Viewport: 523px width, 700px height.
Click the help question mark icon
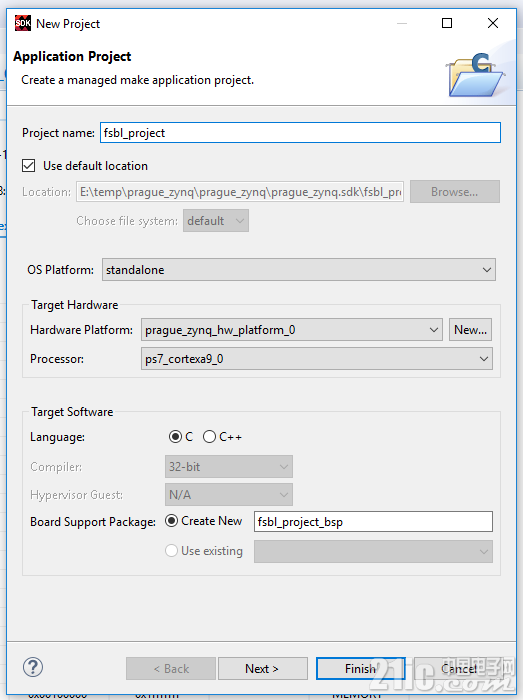coord(33,667)
